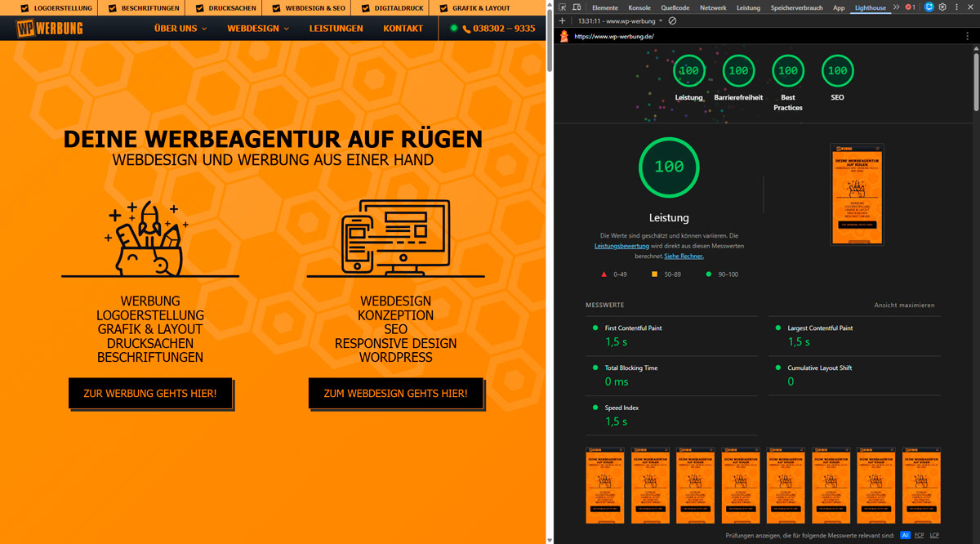
Task: Click the clear all reports icon
Action: (x=672, y=20)
